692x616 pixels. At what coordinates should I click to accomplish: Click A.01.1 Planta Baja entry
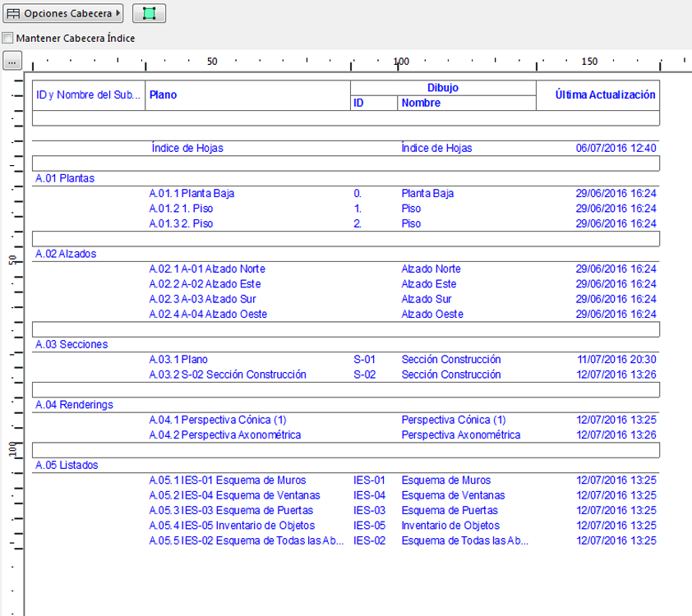click(x=191, y=193)
